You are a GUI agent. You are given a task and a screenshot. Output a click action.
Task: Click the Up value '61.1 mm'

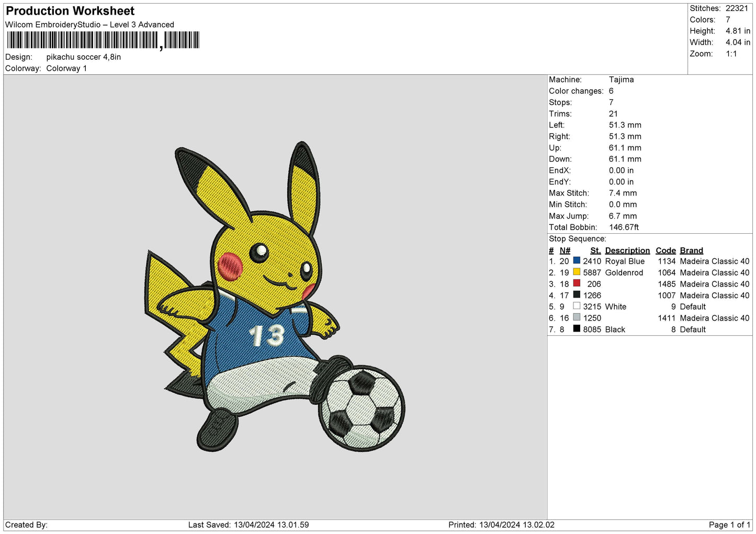(625, 148)
